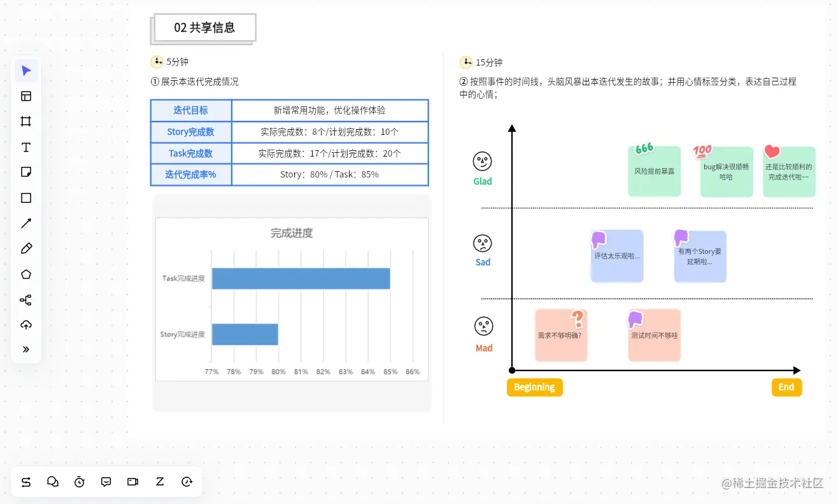The width and height of the screenshot is (838, 504).
Task: Click the 100 score sticker
Action: [702, 151]
